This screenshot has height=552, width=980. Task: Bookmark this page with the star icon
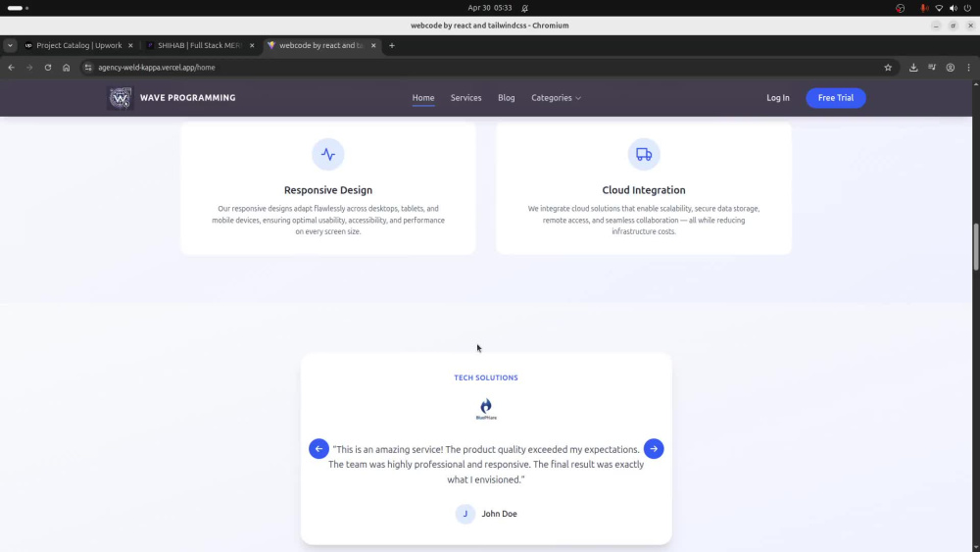tap(888, 68)
